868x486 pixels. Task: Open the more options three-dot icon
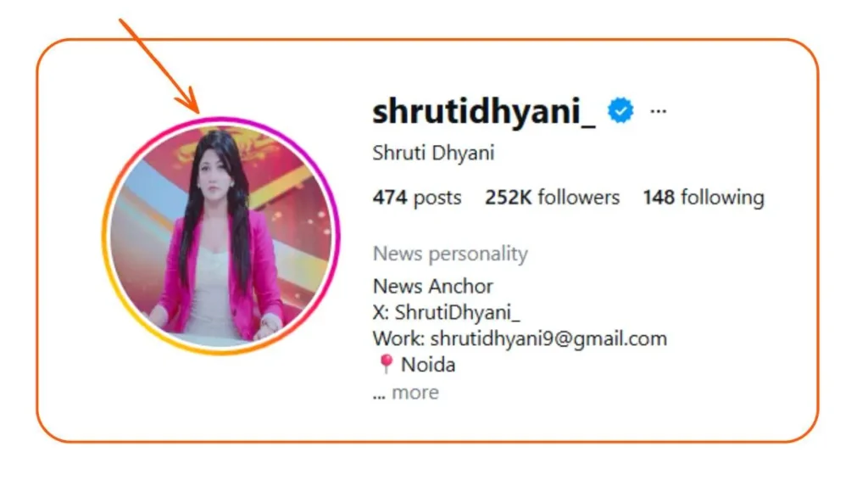pos(658,111)
